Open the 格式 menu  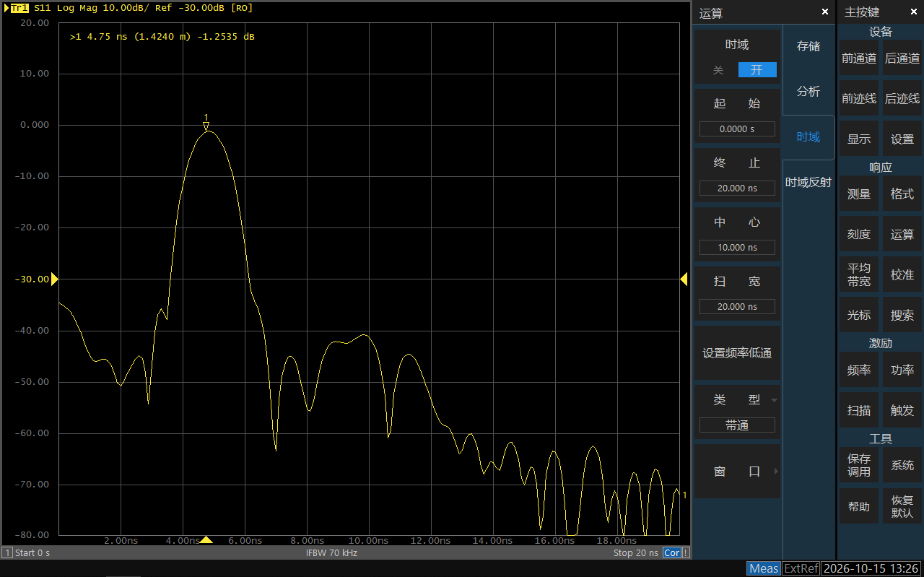point(902,194)
